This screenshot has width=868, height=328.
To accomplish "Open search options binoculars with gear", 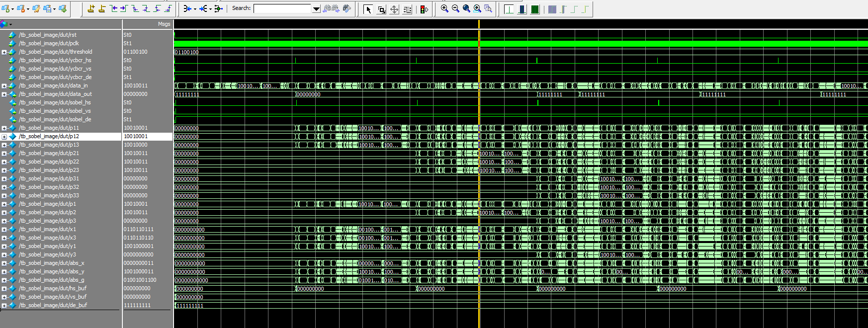I will tap(347, 8).
